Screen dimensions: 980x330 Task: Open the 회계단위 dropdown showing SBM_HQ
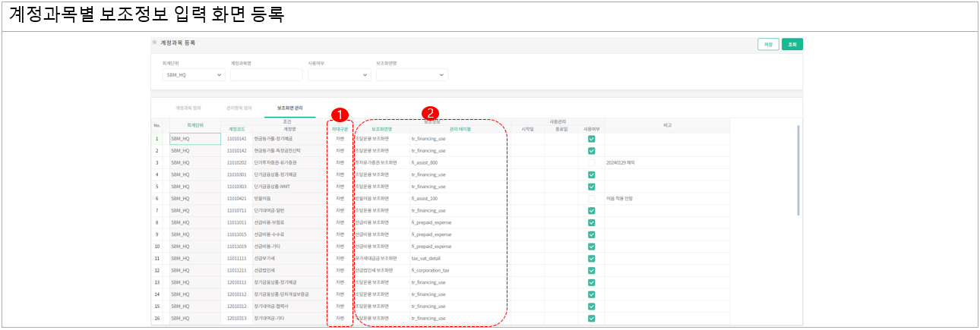click(193, 75)
